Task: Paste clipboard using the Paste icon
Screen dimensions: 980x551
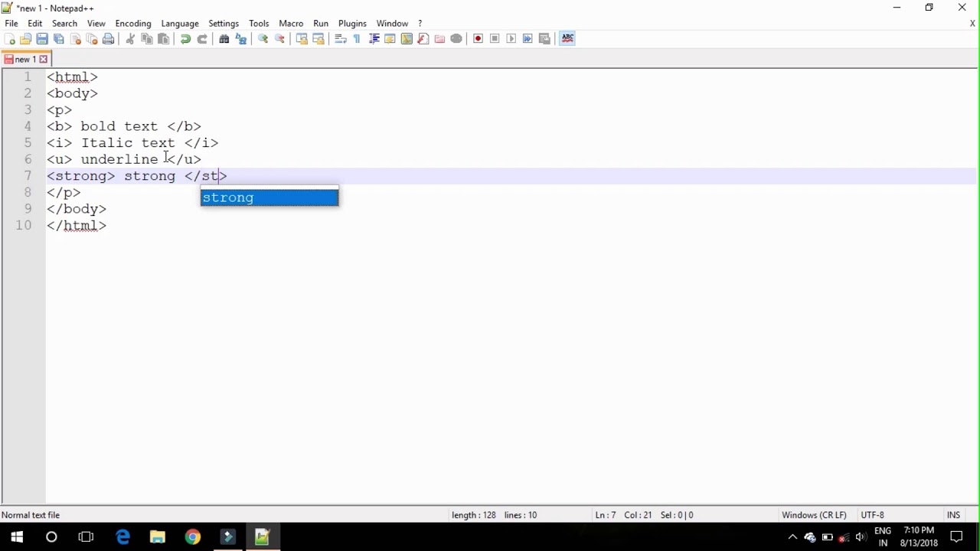Action: tap(163, 39)
